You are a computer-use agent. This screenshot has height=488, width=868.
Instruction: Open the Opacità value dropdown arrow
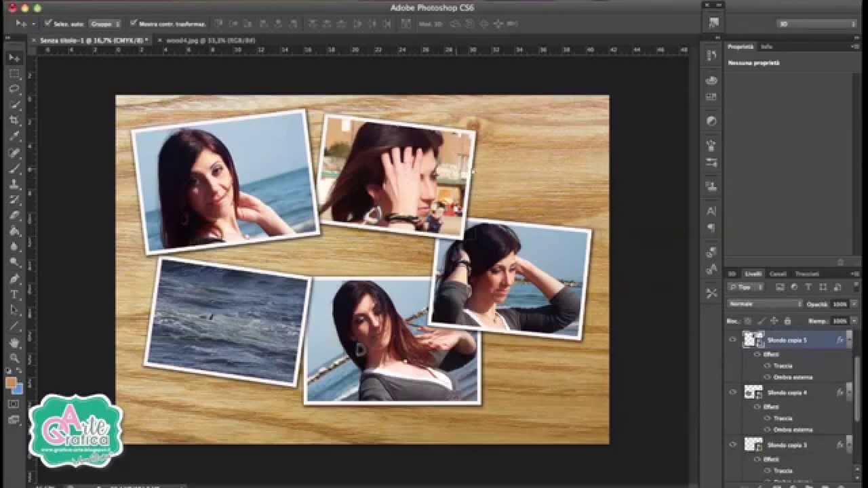854,304
